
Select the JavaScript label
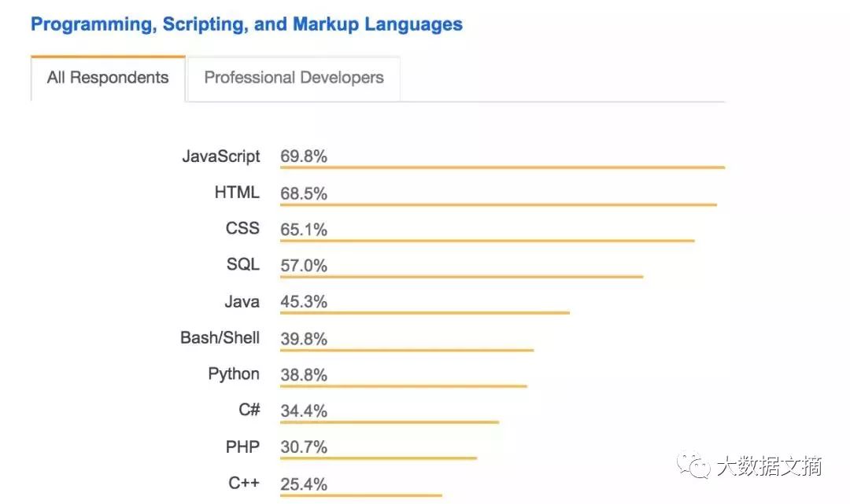221,156
